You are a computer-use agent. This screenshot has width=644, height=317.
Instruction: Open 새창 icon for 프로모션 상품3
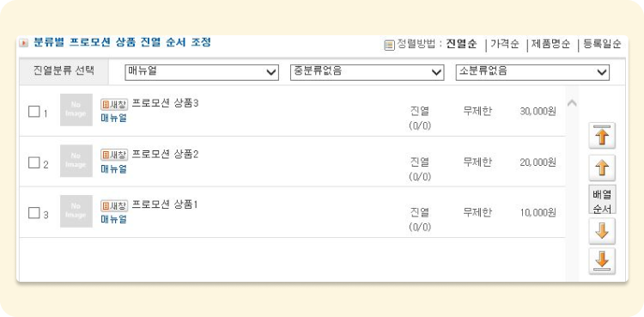click(114, 104)
